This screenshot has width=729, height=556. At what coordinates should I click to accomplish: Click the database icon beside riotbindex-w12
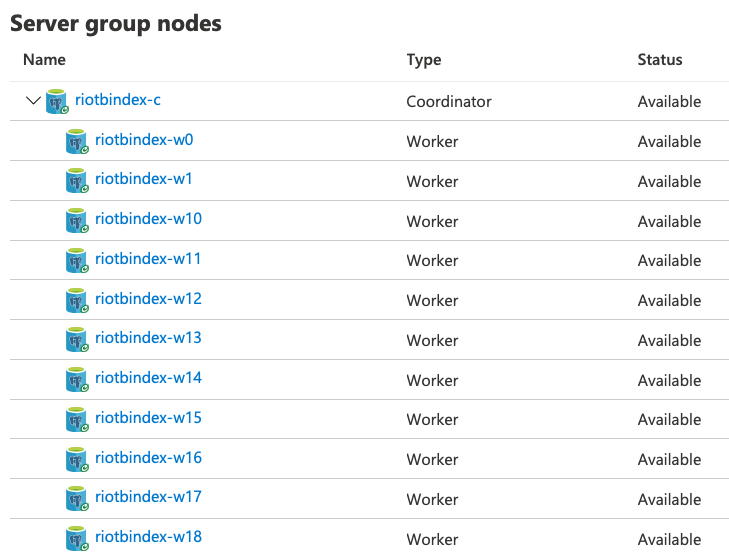tap(77, 300)
